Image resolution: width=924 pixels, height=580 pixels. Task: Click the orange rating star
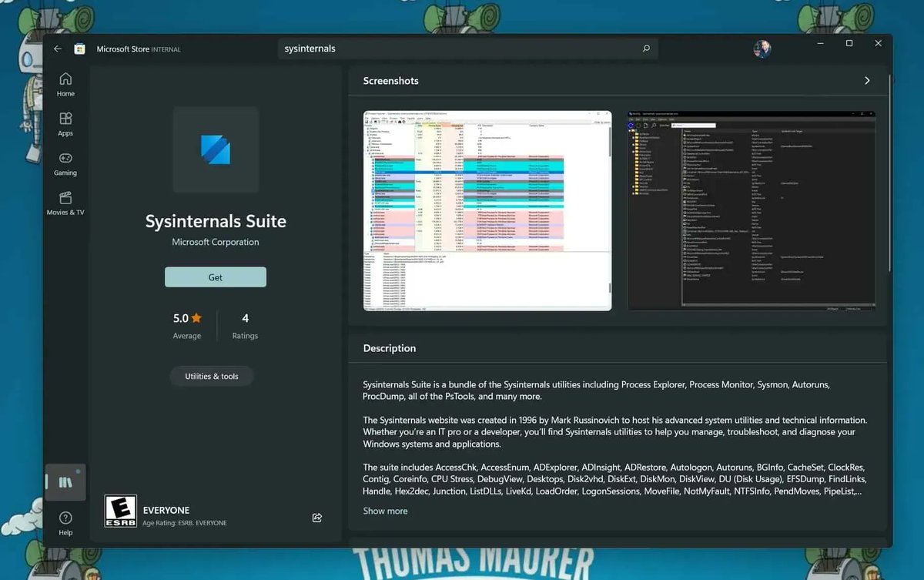point(196,317)
